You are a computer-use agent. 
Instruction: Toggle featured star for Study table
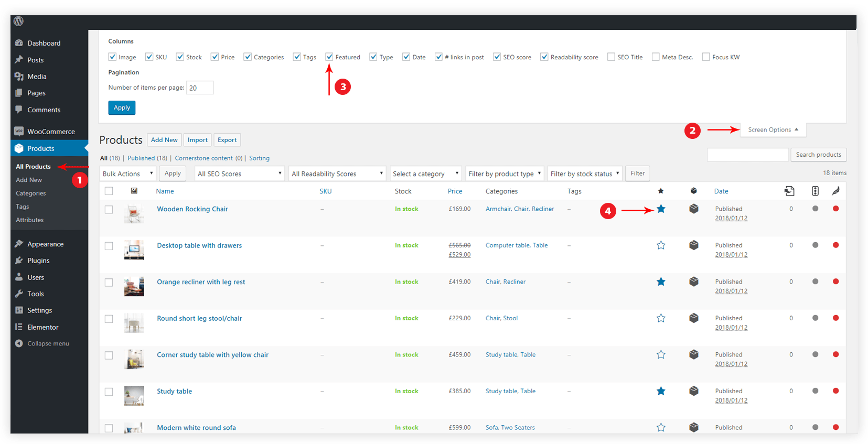click(661, 391)
